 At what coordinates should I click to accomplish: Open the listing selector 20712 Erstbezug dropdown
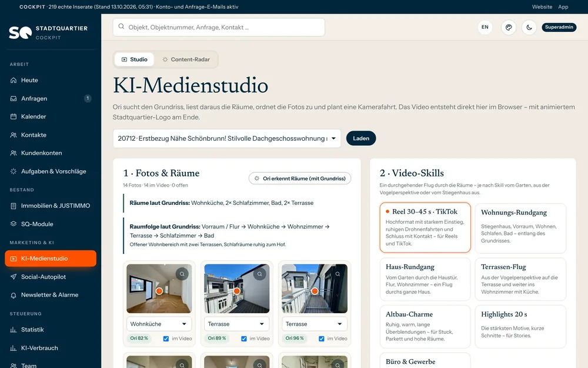[x=227, y=138]
